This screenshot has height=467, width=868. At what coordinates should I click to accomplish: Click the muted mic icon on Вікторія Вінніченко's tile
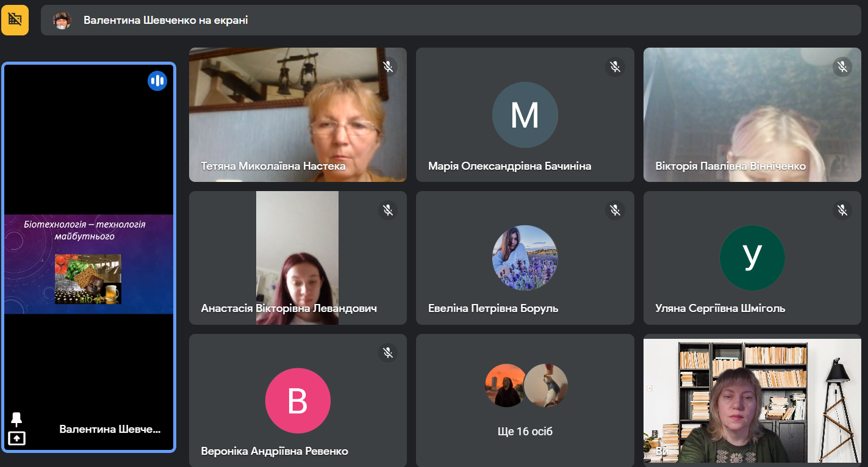click(x=842, y=67)
